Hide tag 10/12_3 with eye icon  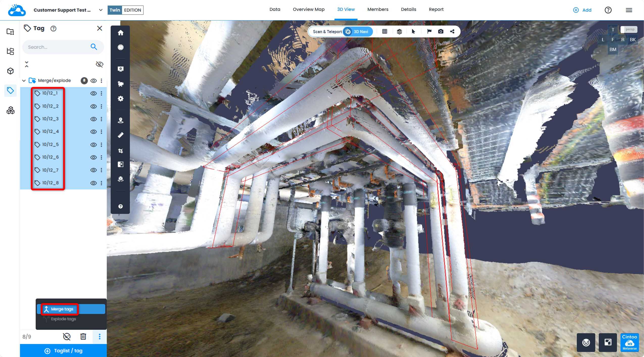click(93, 119)
